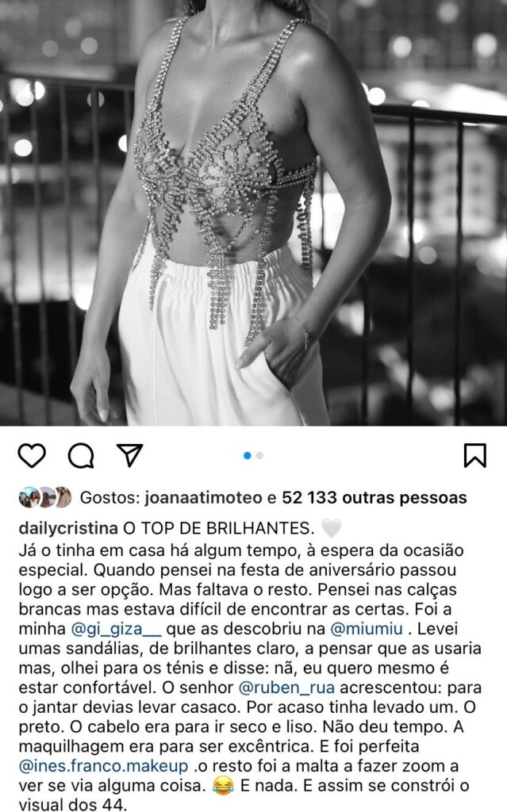Go to second carousel image dot

coord(259,456)
